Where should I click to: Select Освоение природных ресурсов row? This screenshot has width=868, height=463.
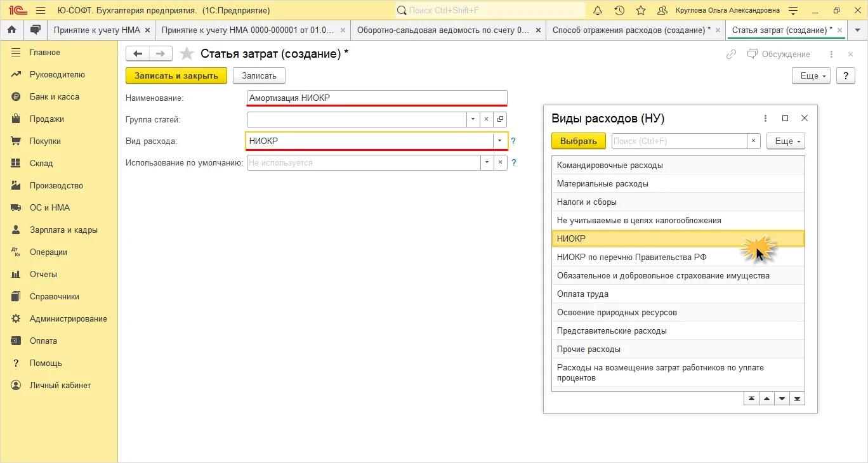[678, 312]
